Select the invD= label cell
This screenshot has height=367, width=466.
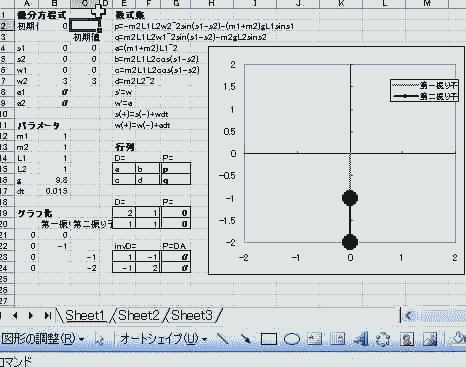pos(125,246)
